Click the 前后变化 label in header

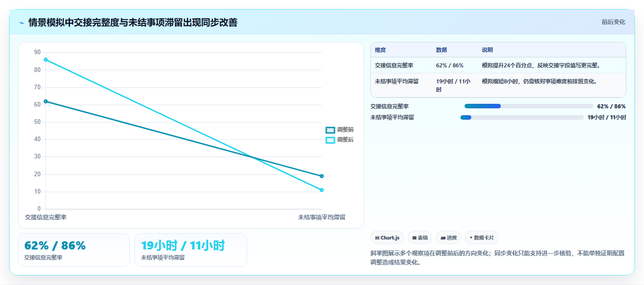click(x=614, y=22)
